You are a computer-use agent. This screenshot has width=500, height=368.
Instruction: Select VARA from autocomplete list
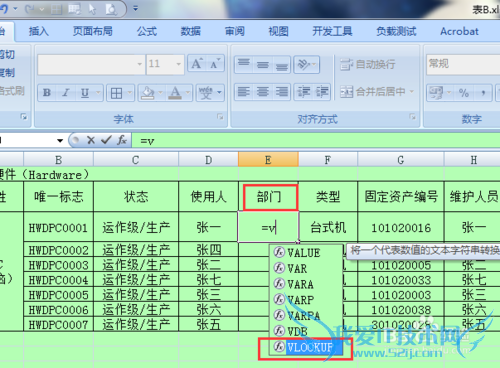(307, 284)
